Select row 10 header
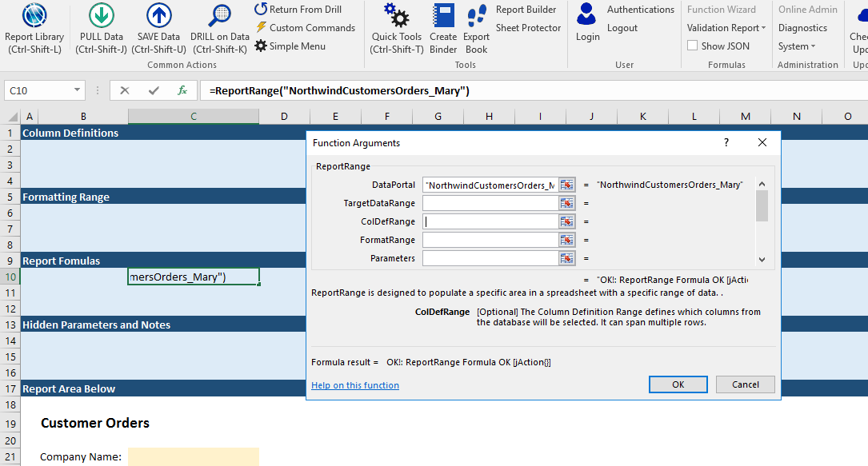Screen dimensions: 868x466 pos(10,277)
